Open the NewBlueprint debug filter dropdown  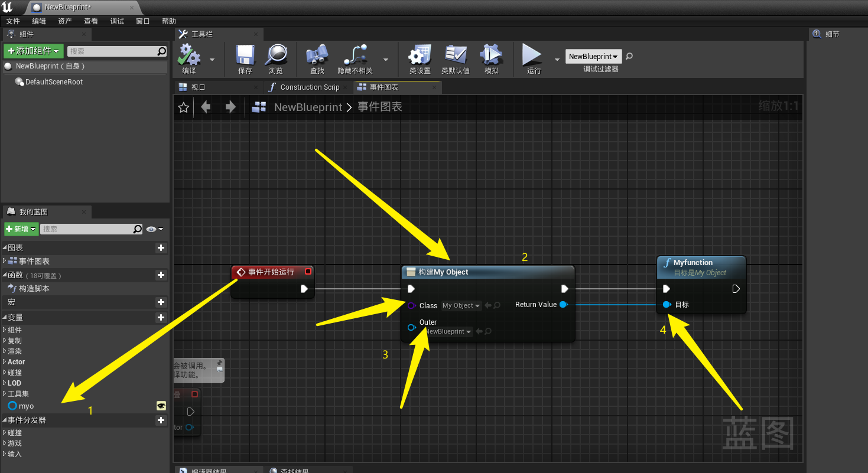pyautogui.click(x=593, y=57)
